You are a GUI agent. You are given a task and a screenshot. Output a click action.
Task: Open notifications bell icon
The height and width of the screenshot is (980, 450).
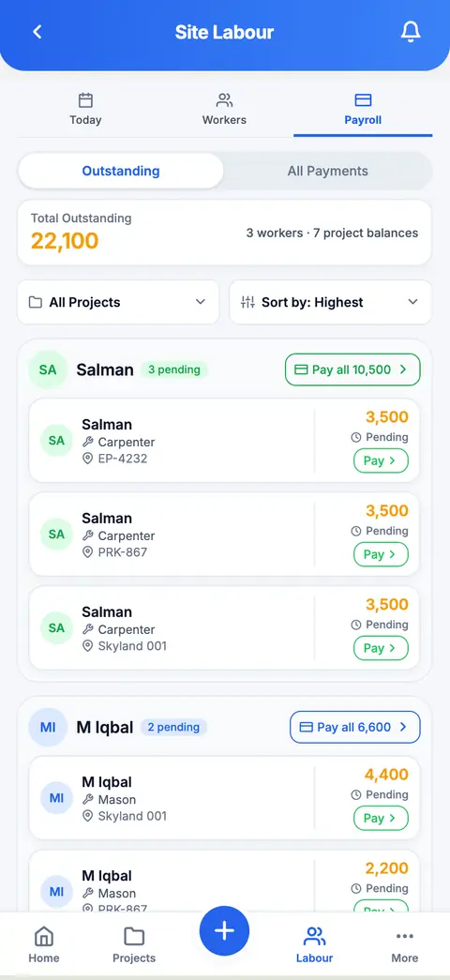411,32
